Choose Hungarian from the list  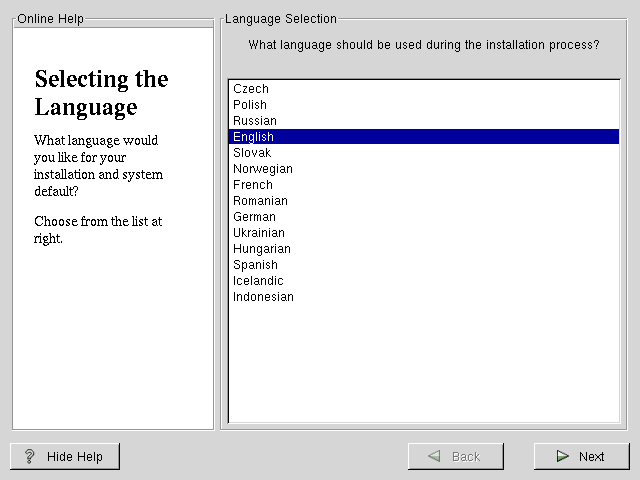(262, 249)
